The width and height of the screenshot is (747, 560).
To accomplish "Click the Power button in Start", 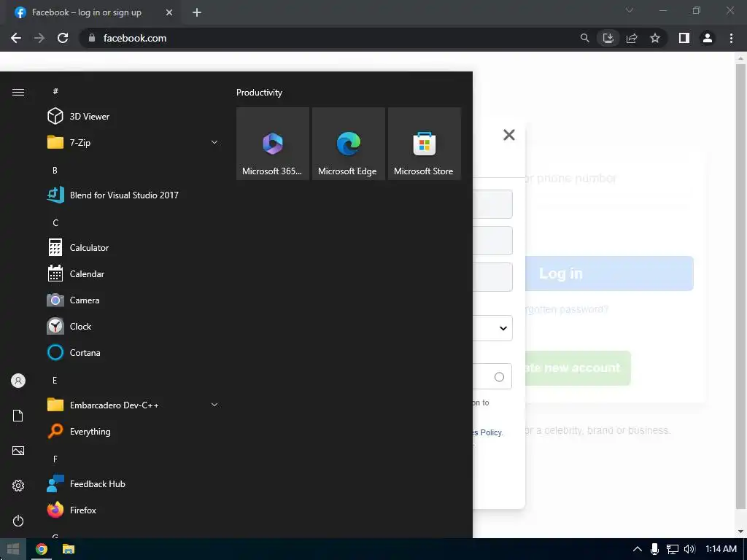I will coord(18,521).
